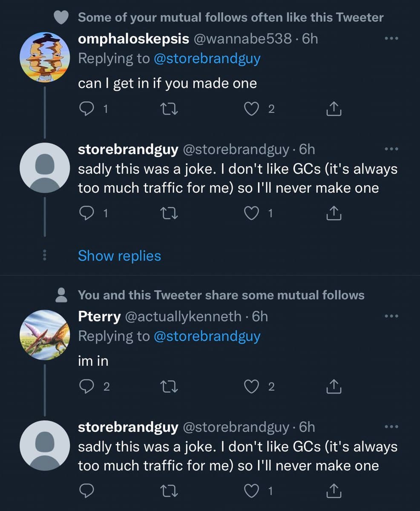Open omphaloskepsis's profile picture
Viewport: 420px width, 511px height.
(45, 56)
